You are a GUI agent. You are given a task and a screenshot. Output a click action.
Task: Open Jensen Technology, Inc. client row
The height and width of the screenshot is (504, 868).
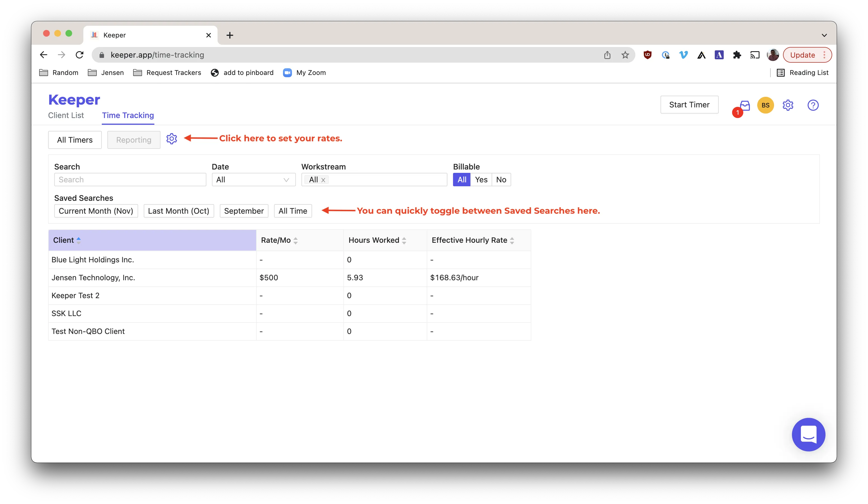point(290,278)
